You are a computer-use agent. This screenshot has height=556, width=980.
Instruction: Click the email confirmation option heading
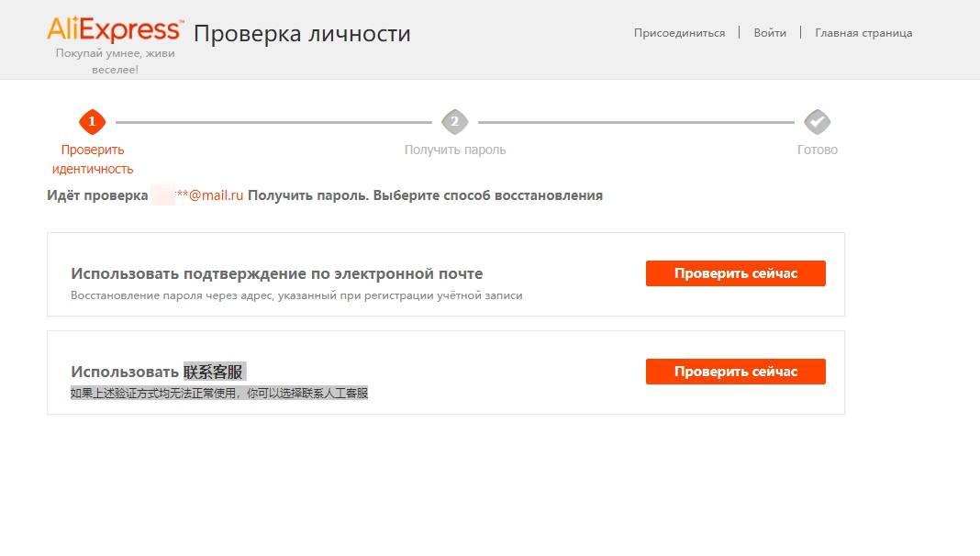(x=276, y=273)
